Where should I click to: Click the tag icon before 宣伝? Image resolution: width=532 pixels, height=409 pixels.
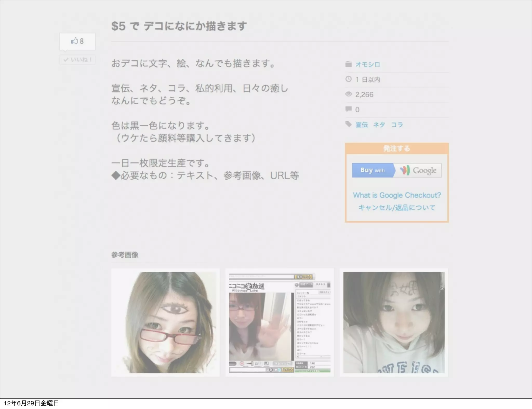click(x=348, y=124)
